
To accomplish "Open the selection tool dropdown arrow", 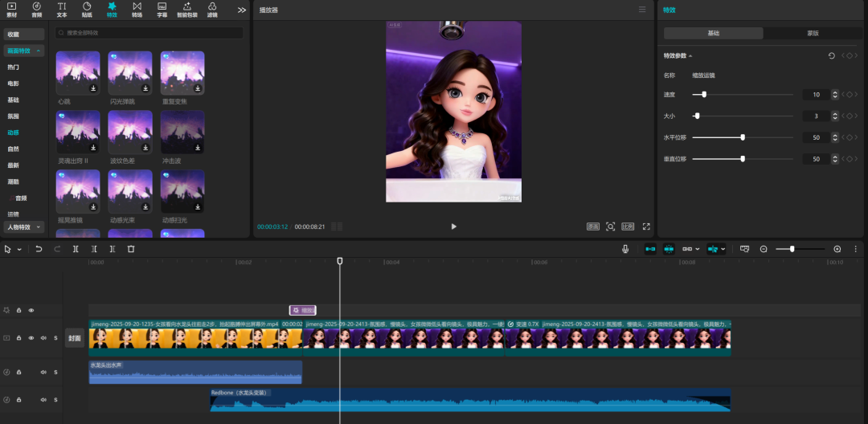I will point(18,249).
